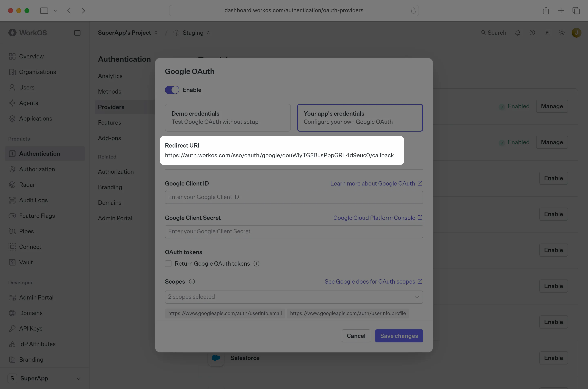Open See Google docs for OAuth scopes link
Viewport: 588px width, 389px height.
(374, 282)
